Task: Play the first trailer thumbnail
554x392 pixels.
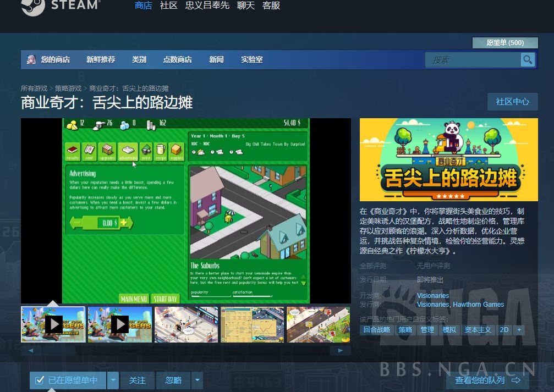Action: click(x=53, y=324)
